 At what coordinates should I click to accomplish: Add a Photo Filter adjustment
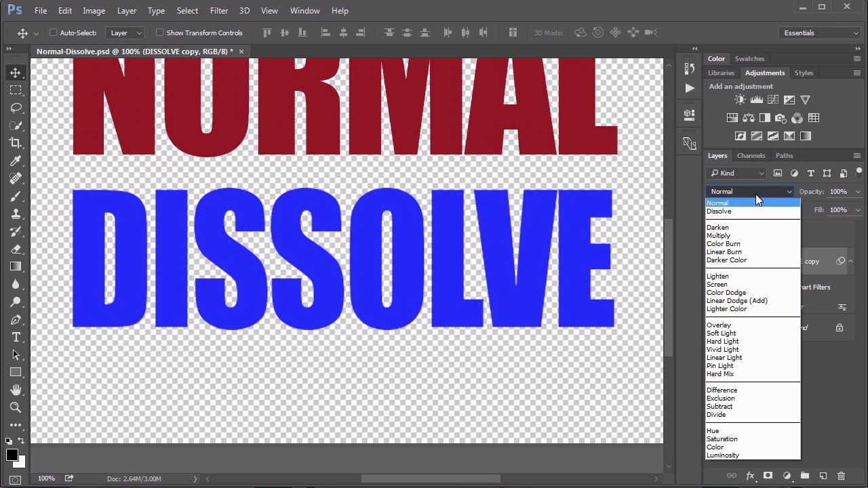pos(781,118)
